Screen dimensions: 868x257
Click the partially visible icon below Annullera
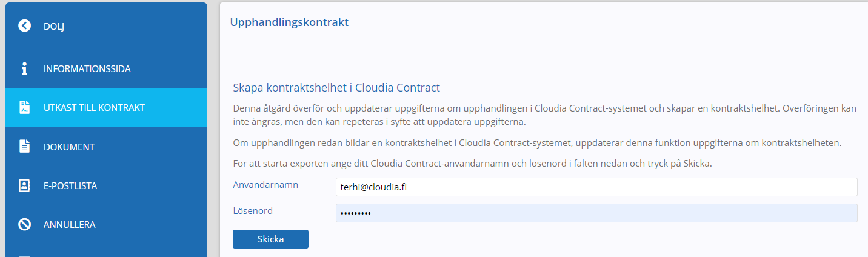24,255
